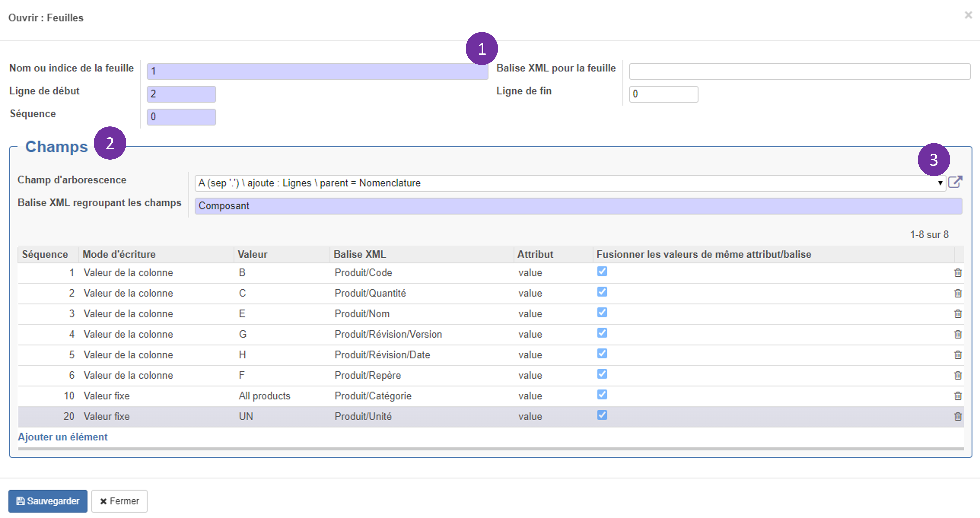This screenshot has height=518, width=980.
Task: Delete the Produit/Code row with trash icon
Action: pyautogui.click(x=958, y=273)
